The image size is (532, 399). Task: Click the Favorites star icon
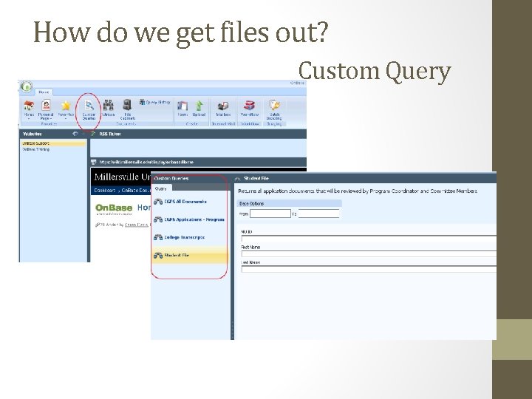[66, 106]
